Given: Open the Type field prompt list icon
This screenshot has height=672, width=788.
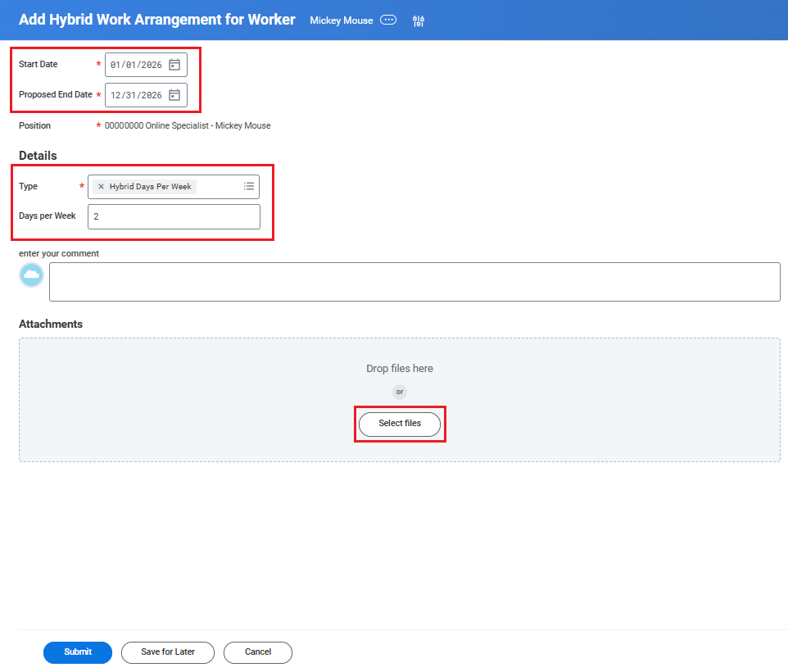Looking at the screenshot, I should pos(249,187).
